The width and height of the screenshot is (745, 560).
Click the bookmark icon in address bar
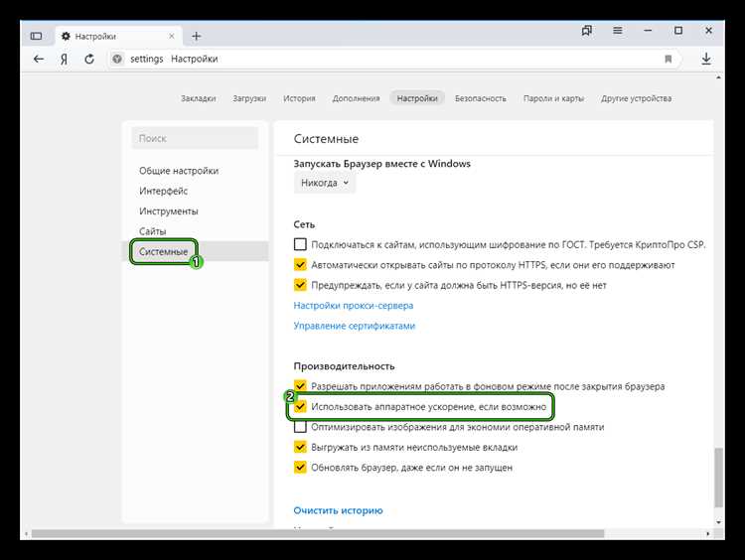tap(669, 59)
